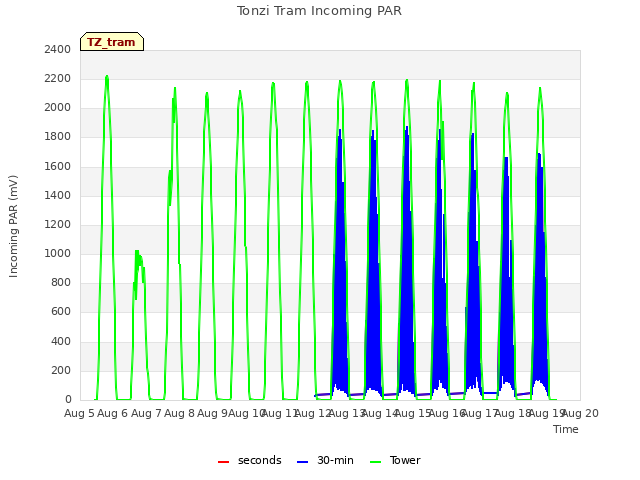Screen dimensions: 640x480
Task: Click the 2000 y-axis tick value
Action: (x=58, y=108)
